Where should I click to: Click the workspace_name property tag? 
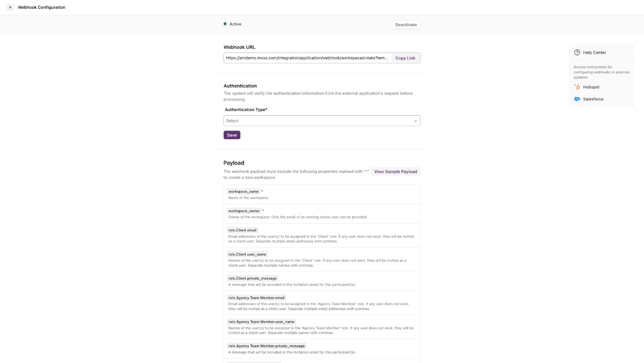(243, 191)
